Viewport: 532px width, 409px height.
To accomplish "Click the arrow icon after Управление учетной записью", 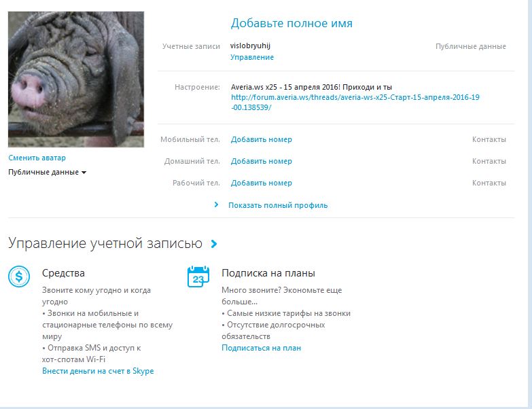I will point(214,244).
